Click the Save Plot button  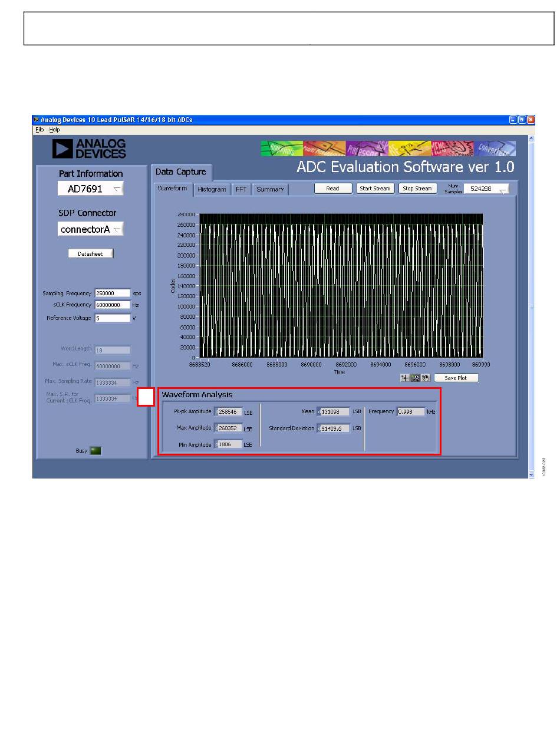click(456, 378)
